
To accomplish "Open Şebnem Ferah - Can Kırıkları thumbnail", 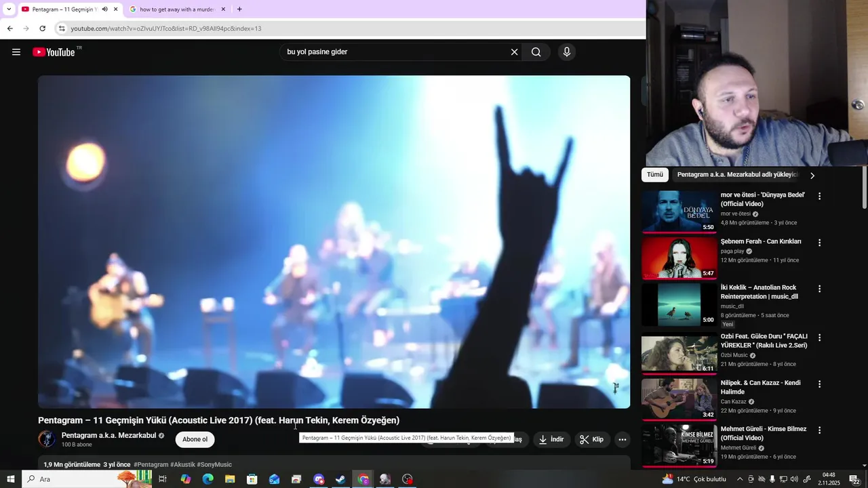I will [679, 258].
